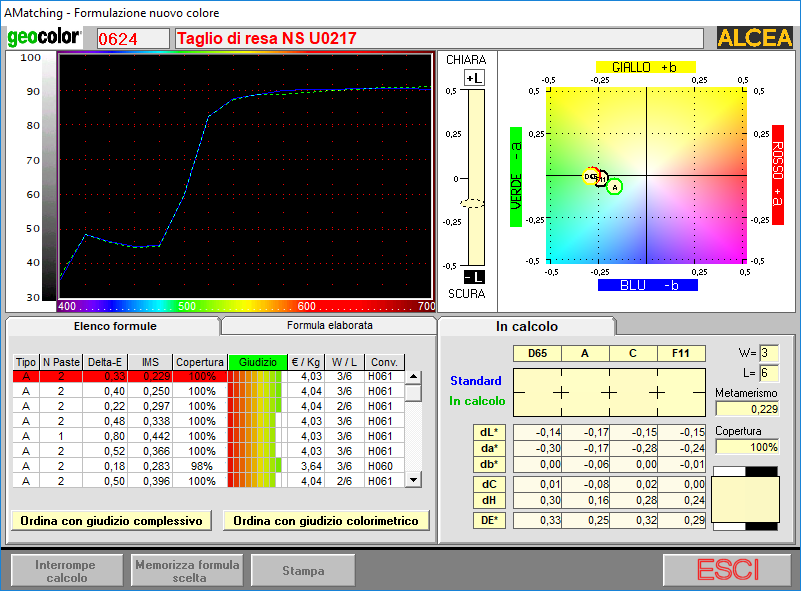This screenshot has height=591, width=801.
Task: Click the GIALLO +b axis label
Action: pos(646,67)
